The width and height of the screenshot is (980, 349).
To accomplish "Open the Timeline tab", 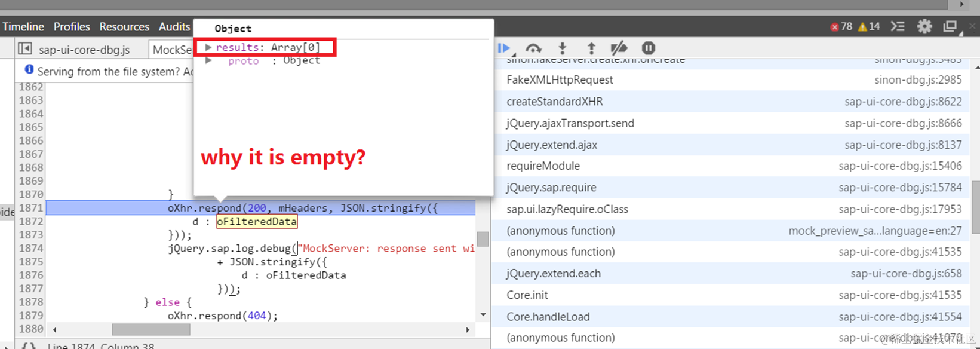I will 23,27.
